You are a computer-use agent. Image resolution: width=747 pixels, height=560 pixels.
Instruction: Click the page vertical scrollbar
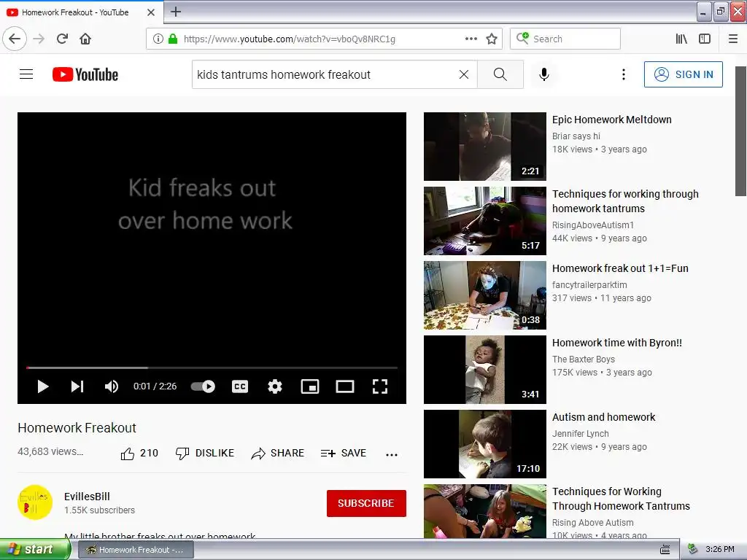pyautogui.click(x=740, y=131)
